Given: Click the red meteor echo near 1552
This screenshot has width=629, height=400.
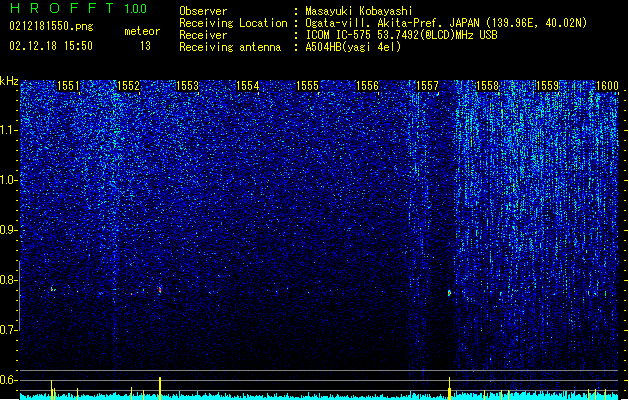Looking at the screenshot, I should (x=160, y=289).
